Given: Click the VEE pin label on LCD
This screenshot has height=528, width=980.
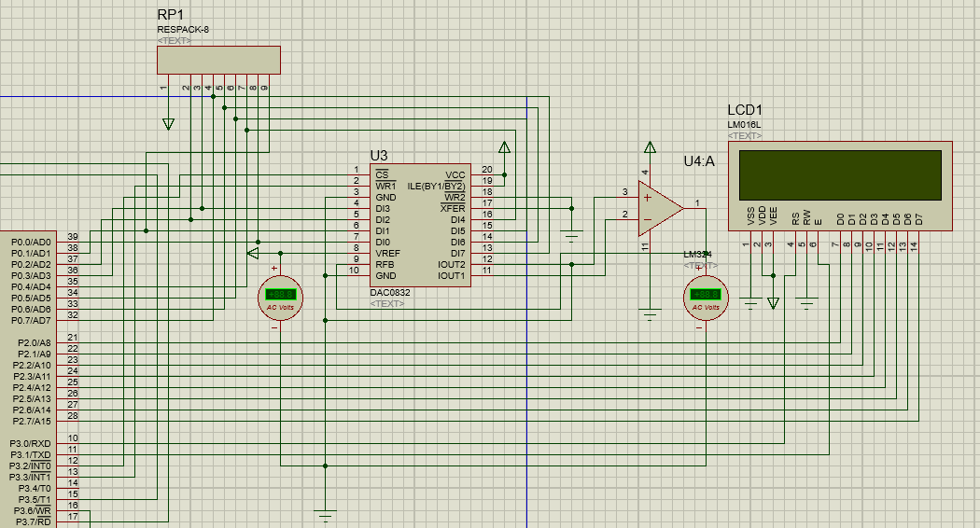Looking at the screenshot, I should pyautogui.click(x=773, y=216).
